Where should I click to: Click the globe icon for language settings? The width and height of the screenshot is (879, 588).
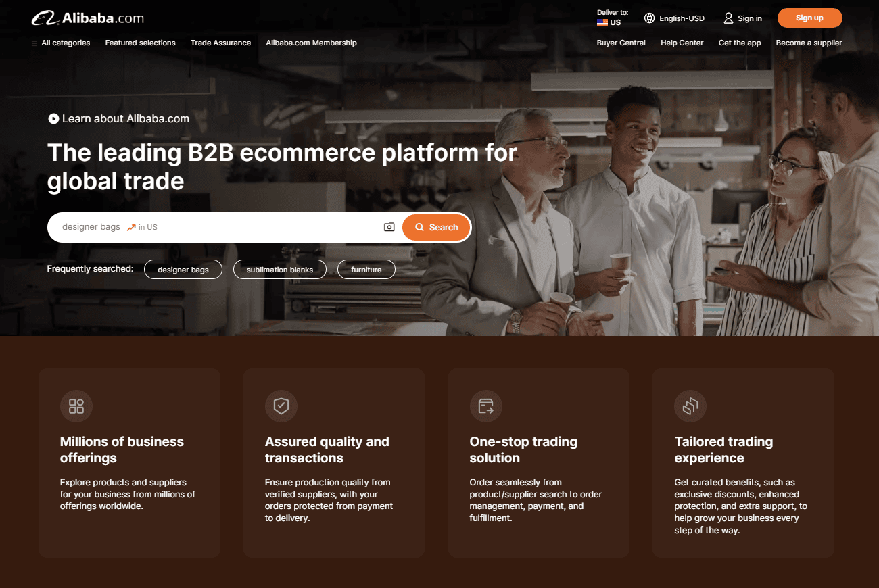tap(649, 18)
